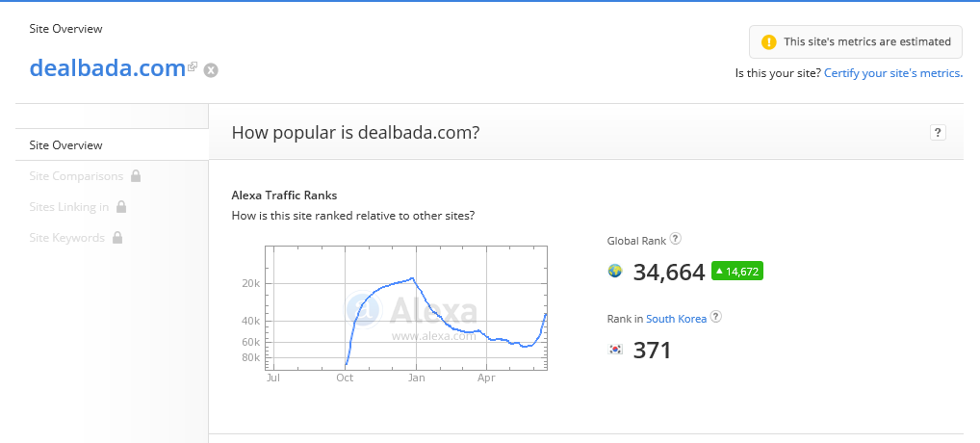Click the dealbada.com site title link

(107, 67)
